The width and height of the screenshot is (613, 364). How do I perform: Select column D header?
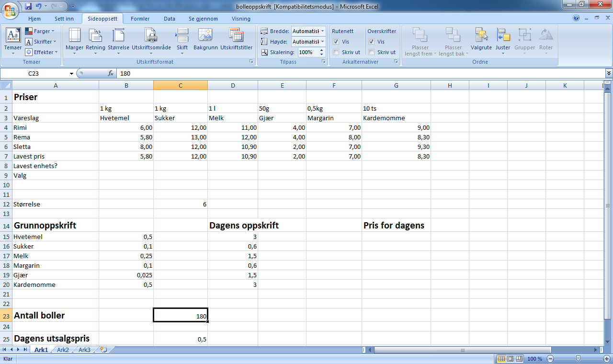[233, 85]
